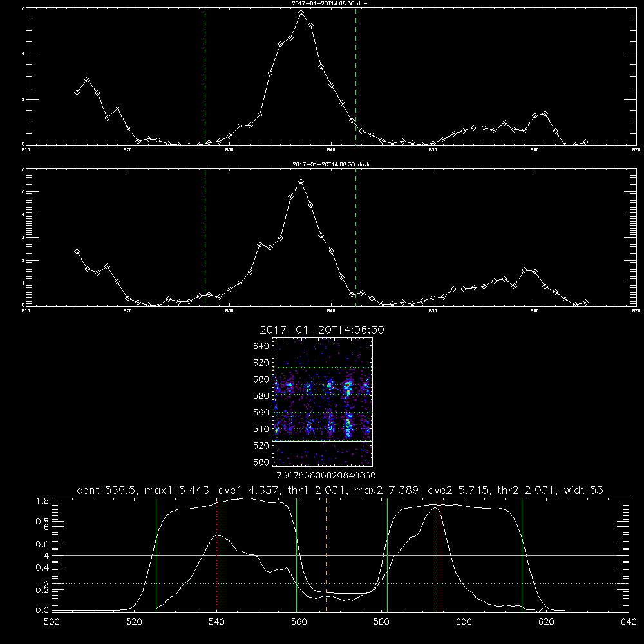The image size is (644, 644).
Task: Click the last diamond data point in dusk plot
Action: click(585, 302)
